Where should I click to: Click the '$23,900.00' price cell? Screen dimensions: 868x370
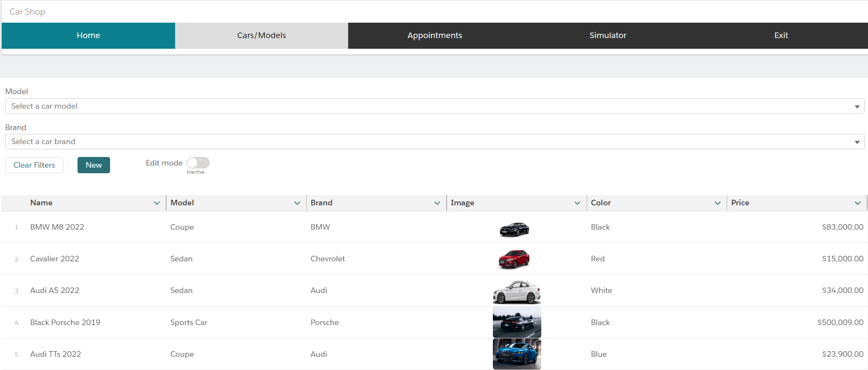[x=842, y=354]
